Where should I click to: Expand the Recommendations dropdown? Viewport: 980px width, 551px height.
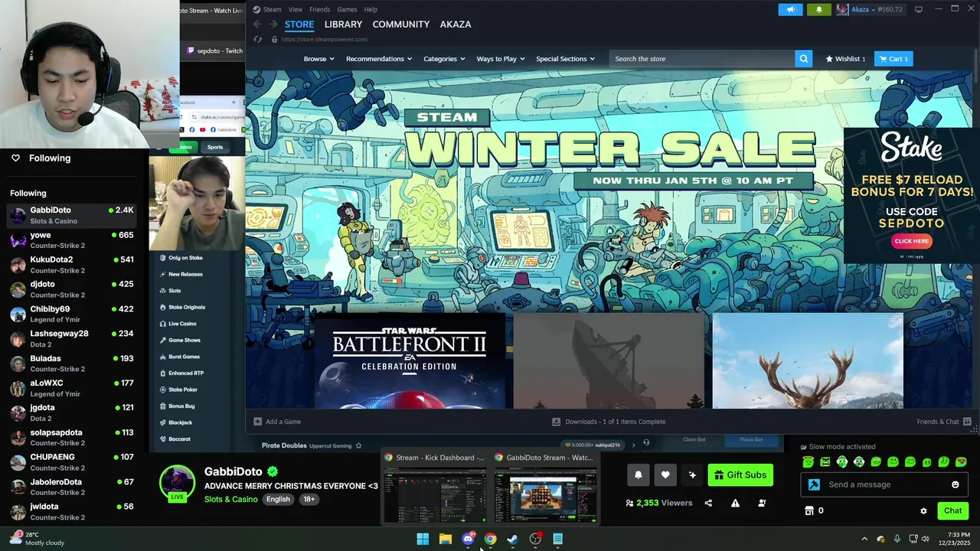[379, 58]
